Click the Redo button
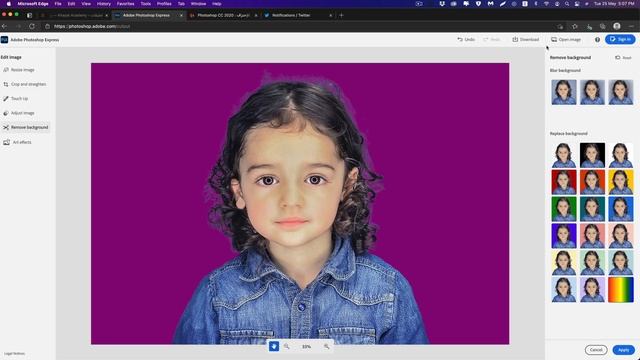Screen dimensions: 640x360 [x=492, y=40]
